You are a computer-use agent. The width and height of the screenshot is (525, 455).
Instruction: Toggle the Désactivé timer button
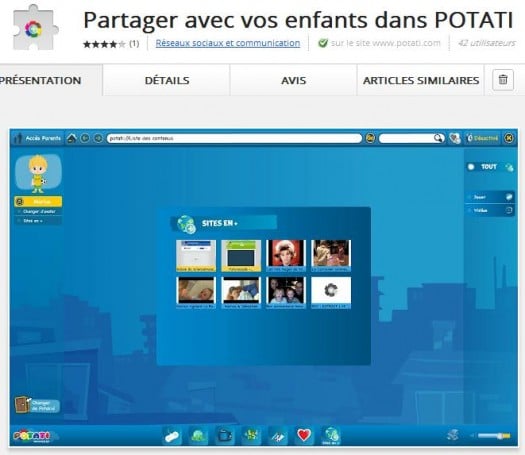(x=483, y=138)
